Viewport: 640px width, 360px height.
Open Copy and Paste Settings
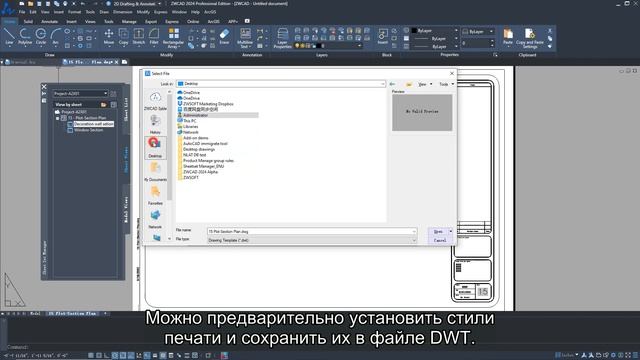coord(530,38)
